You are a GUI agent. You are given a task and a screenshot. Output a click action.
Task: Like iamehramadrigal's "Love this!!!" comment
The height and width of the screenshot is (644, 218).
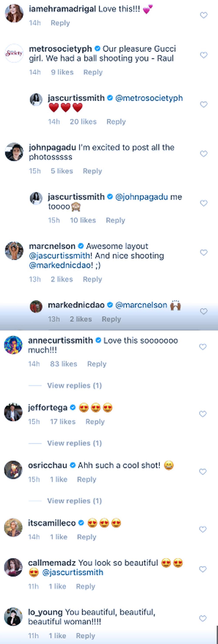click(204, 15)
